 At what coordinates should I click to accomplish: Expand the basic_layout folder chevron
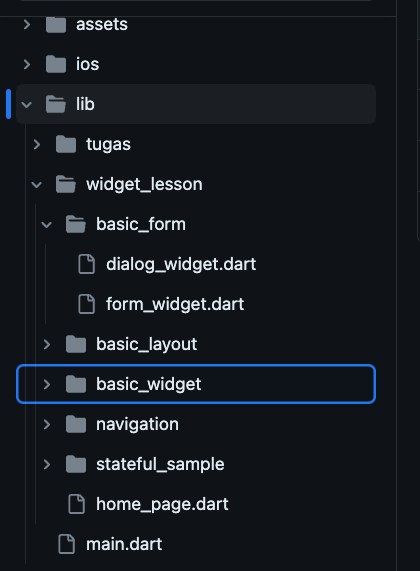click(47, 344)
